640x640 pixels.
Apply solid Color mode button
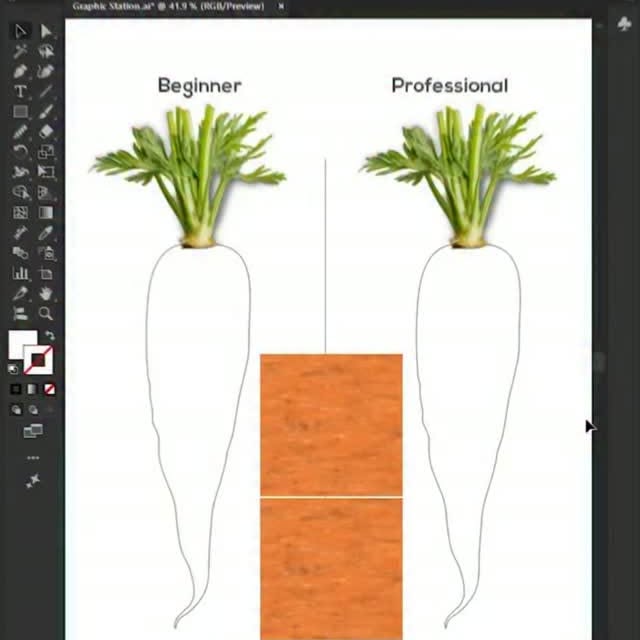(16, 389)
